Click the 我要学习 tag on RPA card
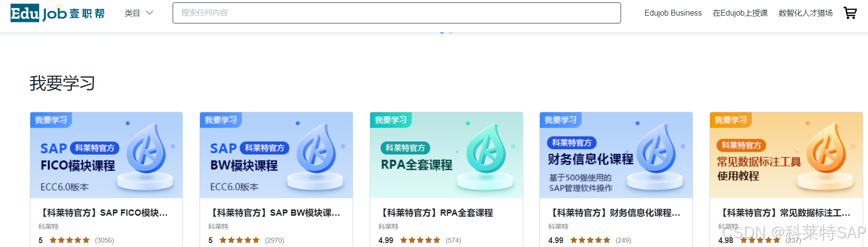The height and width of the screenshot is (247, 868). (x=391, y=120)
